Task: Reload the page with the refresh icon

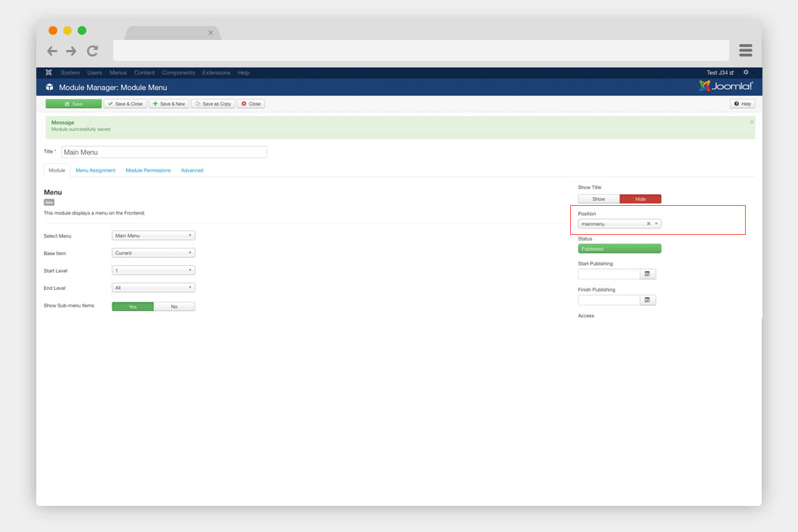Action: 92,51
